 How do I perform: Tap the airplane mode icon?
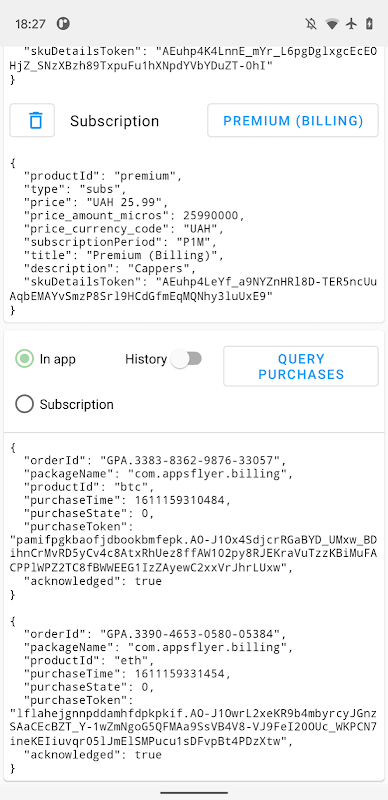pos(351,23)
